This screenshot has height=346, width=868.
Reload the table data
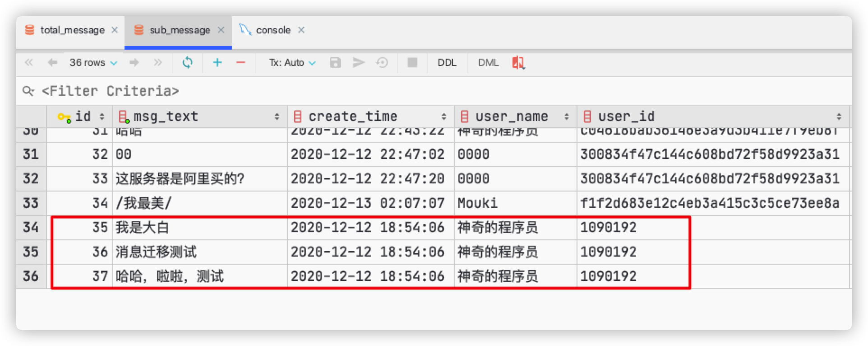tap(188, 63)
